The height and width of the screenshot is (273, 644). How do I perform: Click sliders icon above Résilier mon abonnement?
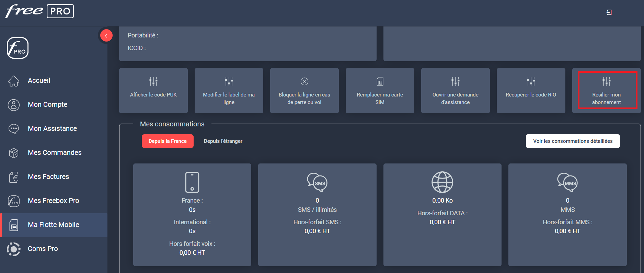pos(607,81)
